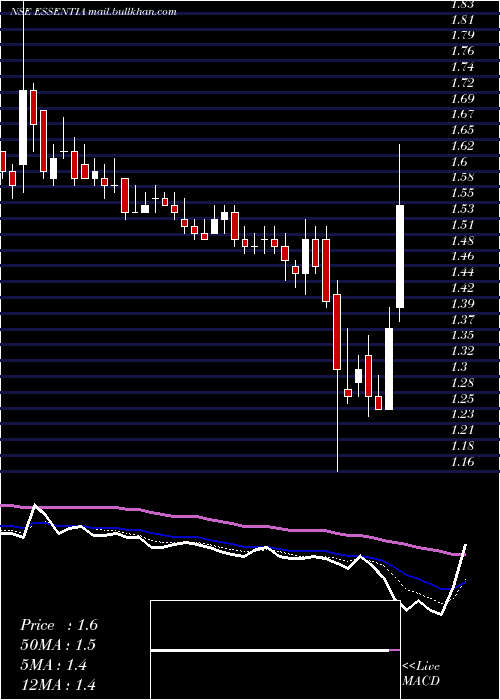Click the 1.81 price axis label
The image size is (500, 700).
(462, 20)
